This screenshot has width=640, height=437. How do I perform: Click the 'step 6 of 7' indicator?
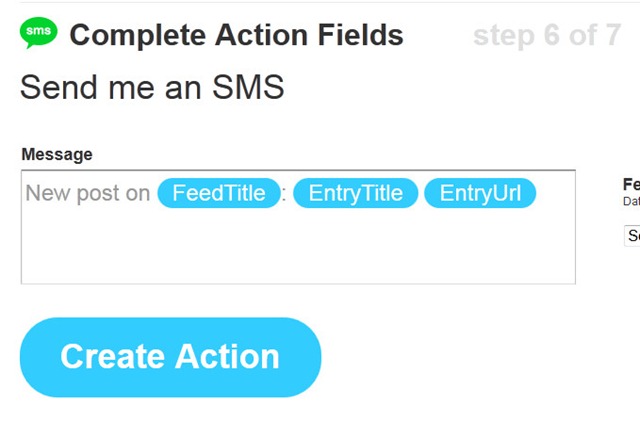pos(546,36)
